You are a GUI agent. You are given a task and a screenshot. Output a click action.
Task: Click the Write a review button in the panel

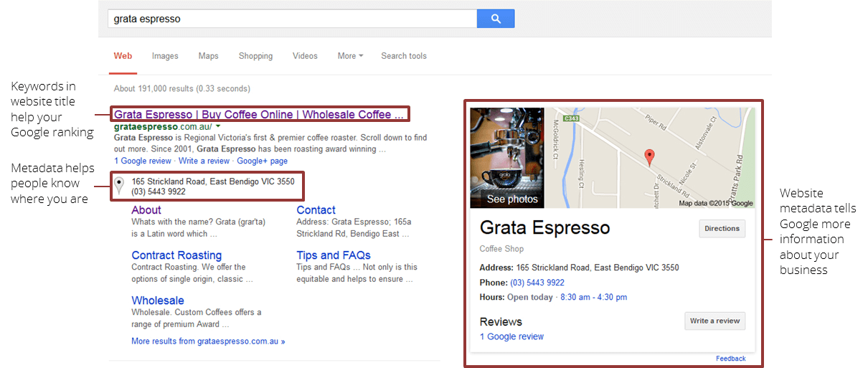coord(714,321)
